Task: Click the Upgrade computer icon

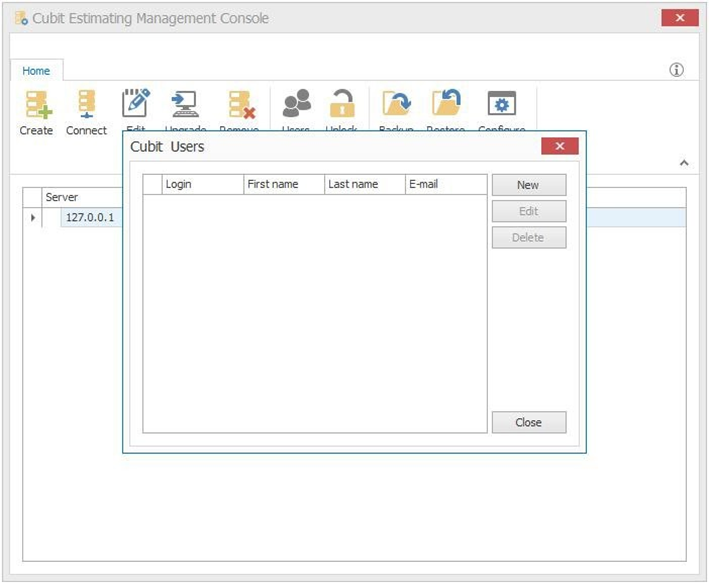Action: pyautogui.click(x=184, y=104)
